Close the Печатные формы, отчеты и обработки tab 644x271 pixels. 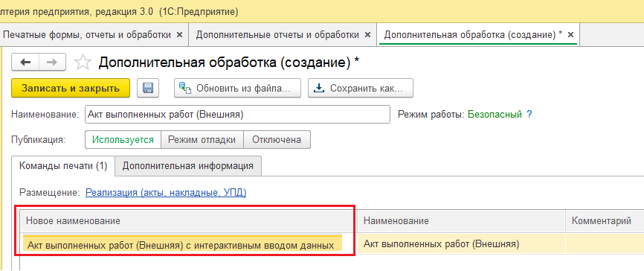[179, 35]
